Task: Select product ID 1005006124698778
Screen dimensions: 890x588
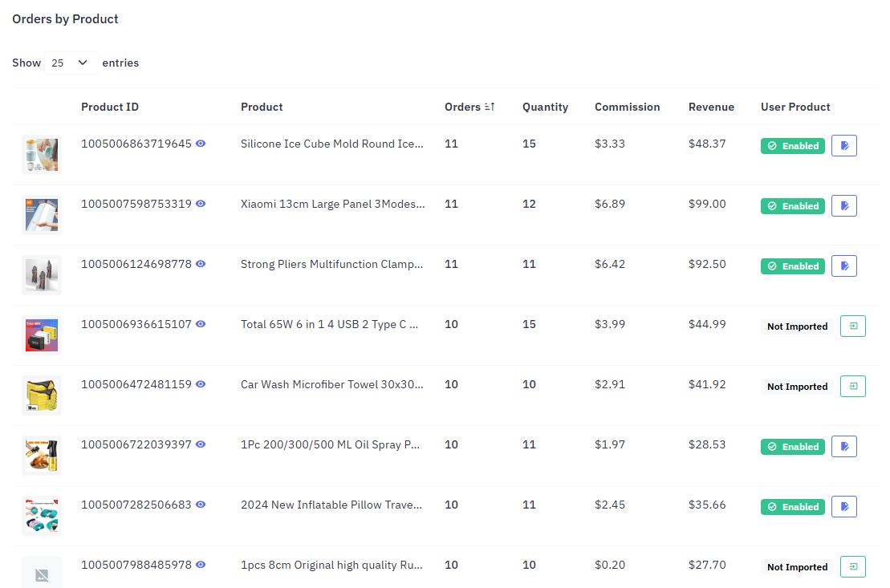Action: [136, 264]
